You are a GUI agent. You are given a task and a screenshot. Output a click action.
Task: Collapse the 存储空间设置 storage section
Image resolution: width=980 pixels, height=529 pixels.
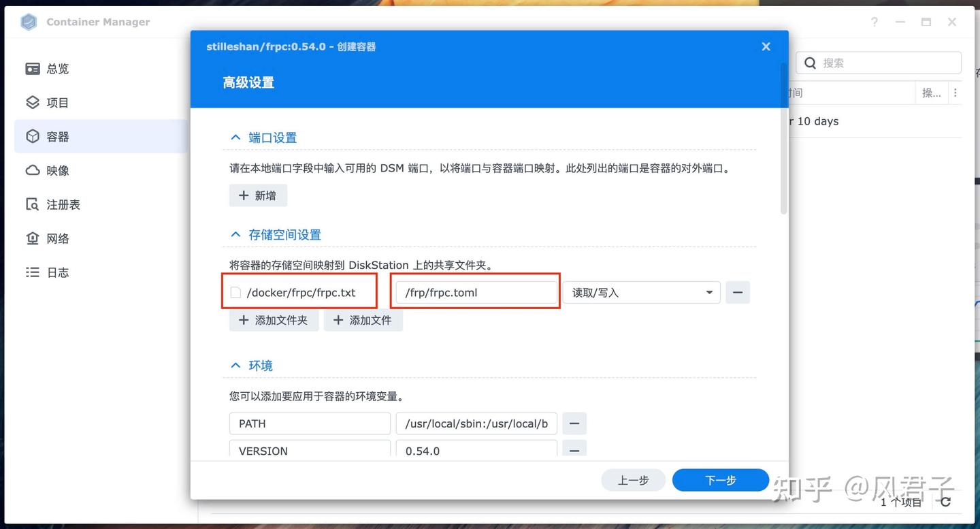point(235,234)
